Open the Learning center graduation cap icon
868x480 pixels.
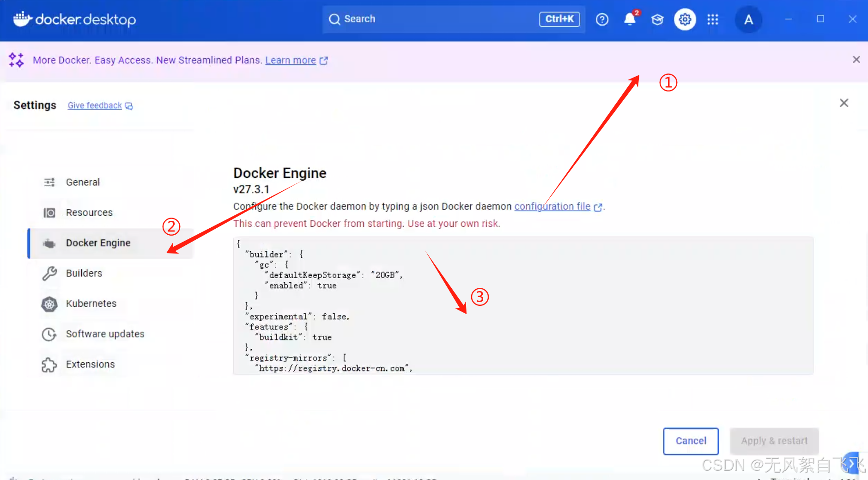tap(657, 19)
